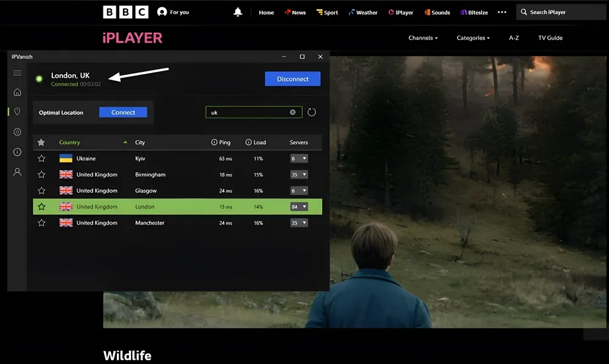
Task: Open BBC Bitesize section
Action: click(474, 12)
